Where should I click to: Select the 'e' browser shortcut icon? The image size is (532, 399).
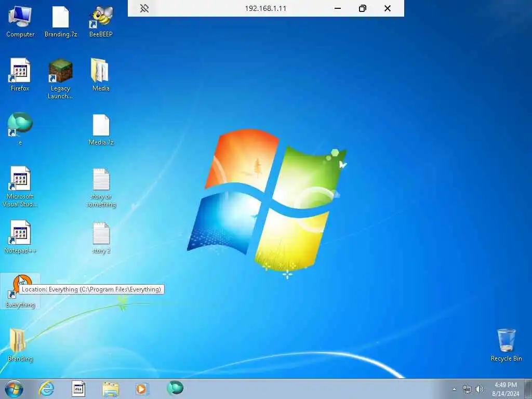(20, 129)
